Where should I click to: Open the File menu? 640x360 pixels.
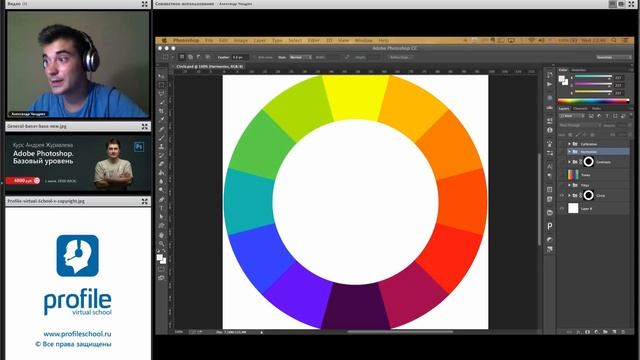(x=209, y=40)
